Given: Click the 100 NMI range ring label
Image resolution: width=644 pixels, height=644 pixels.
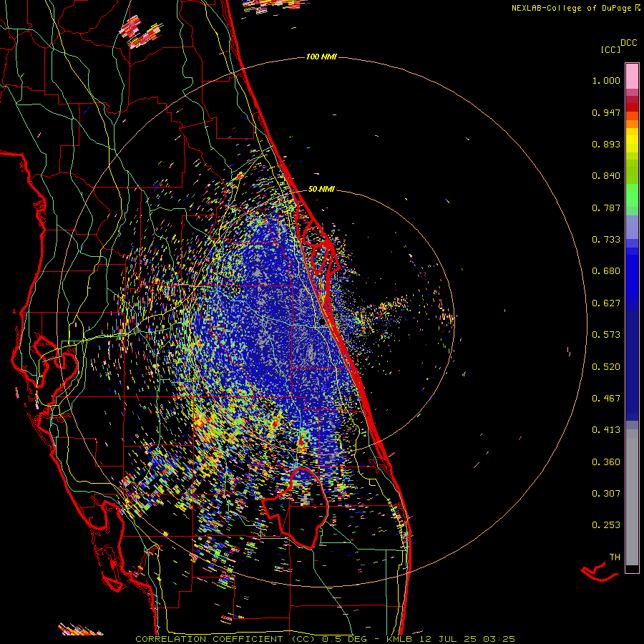Looking at the screenshot, I should tap(321, 57).
